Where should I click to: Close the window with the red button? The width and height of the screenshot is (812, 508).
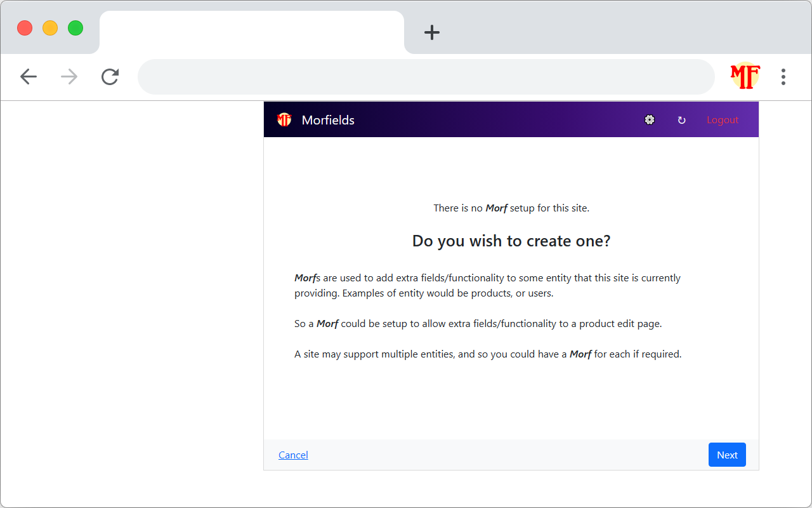pyautogui.click(x=25, y=28)
